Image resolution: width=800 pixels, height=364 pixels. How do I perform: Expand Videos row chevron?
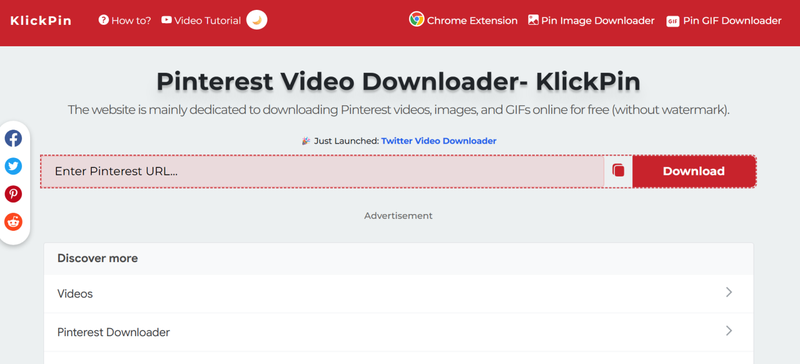(729, 293)
